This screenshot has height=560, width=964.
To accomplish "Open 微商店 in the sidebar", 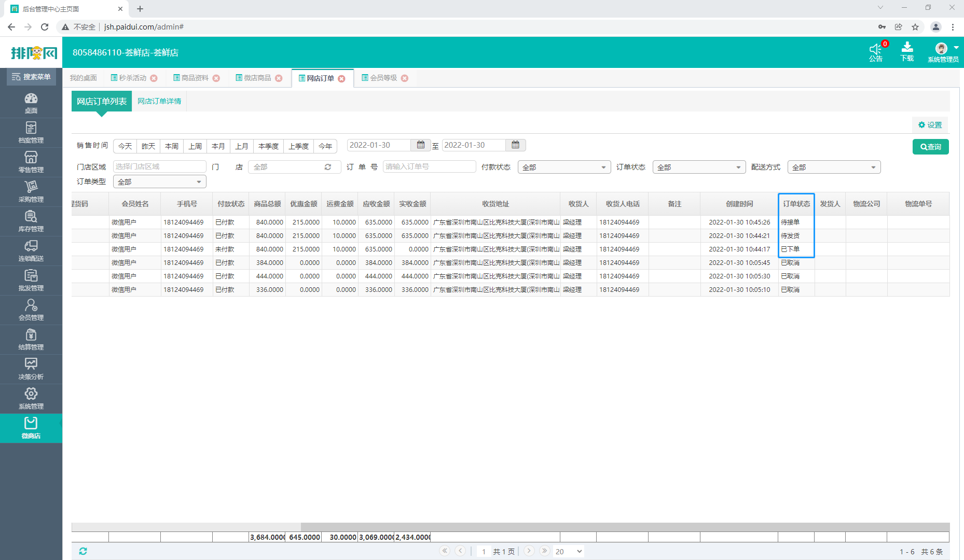I will (x=31, y=428).
